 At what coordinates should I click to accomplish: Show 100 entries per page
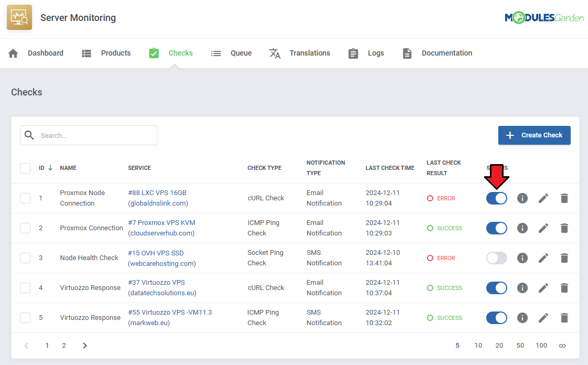541,346
